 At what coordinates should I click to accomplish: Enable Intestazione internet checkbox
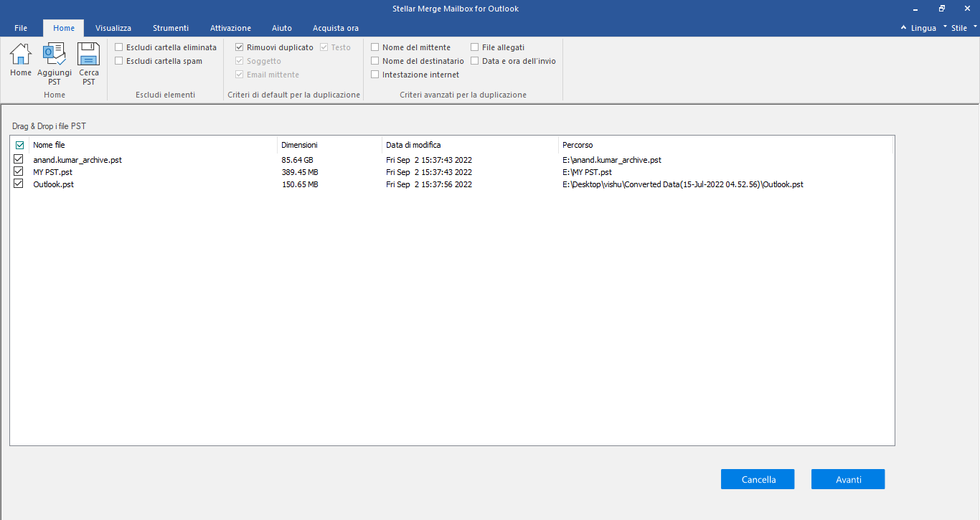(375, 75)
